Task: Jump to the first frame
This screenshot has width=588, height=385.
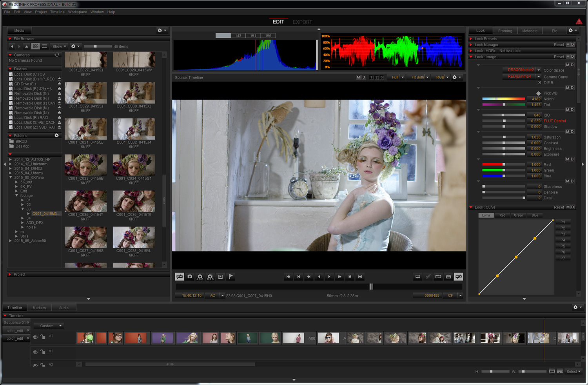Action: (289, 277)
